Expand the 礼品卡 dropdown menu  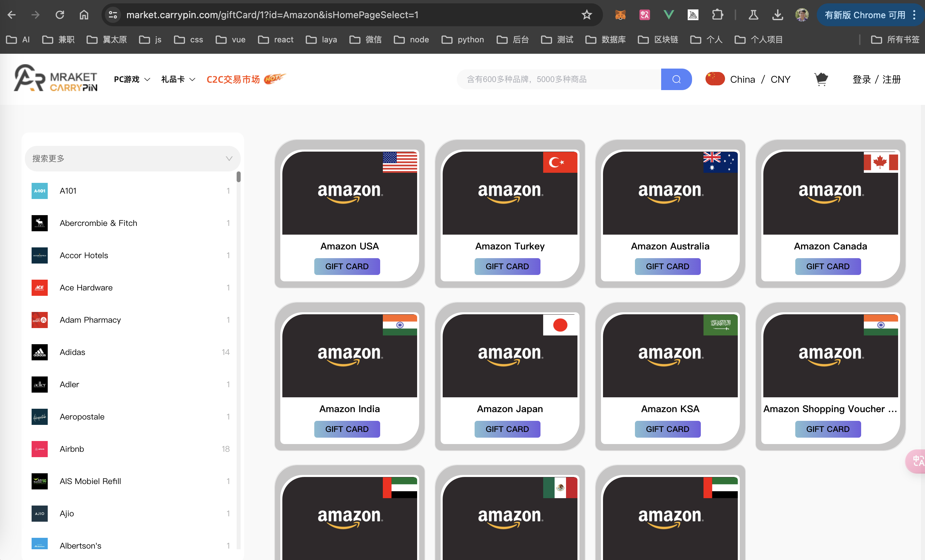pos(178,79)
